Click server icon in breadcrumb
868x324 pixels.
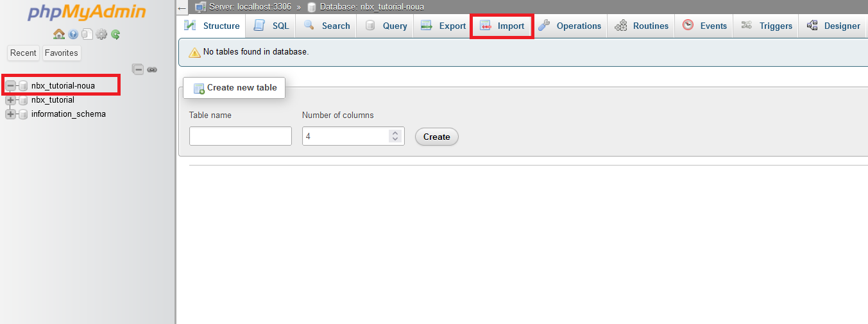click(x=200, y=7)
